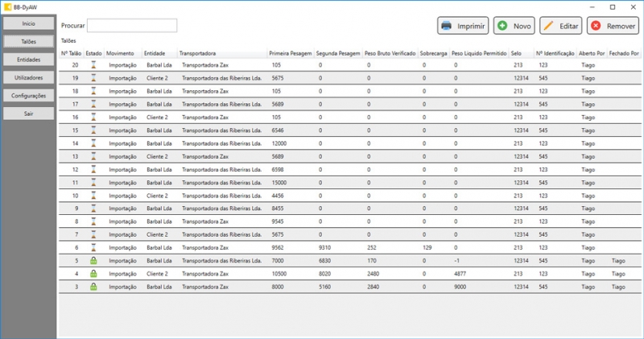Sort table by Primeira Pesagem column header

290,52
